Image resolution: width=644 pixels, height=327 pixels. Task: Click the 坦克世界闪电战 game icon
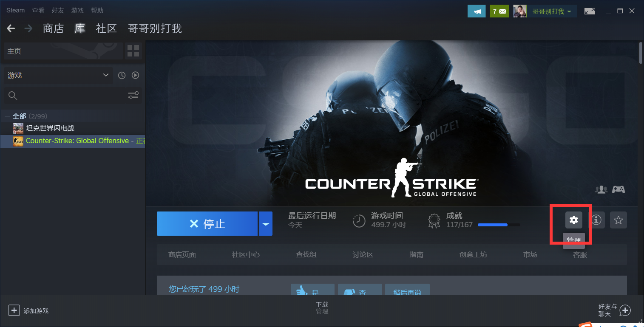18,128
